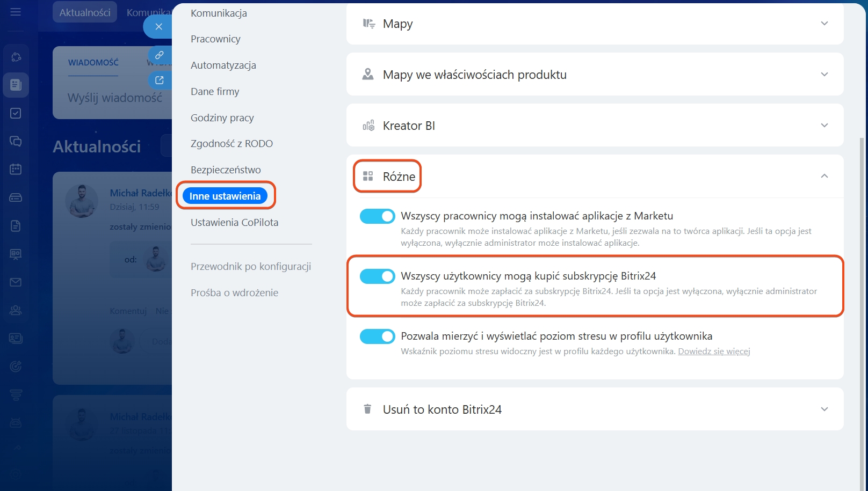Open the whiteboard presentation icon in sidebar
The height and width of the screenshot is (491, 868).
tap(16, 254)
